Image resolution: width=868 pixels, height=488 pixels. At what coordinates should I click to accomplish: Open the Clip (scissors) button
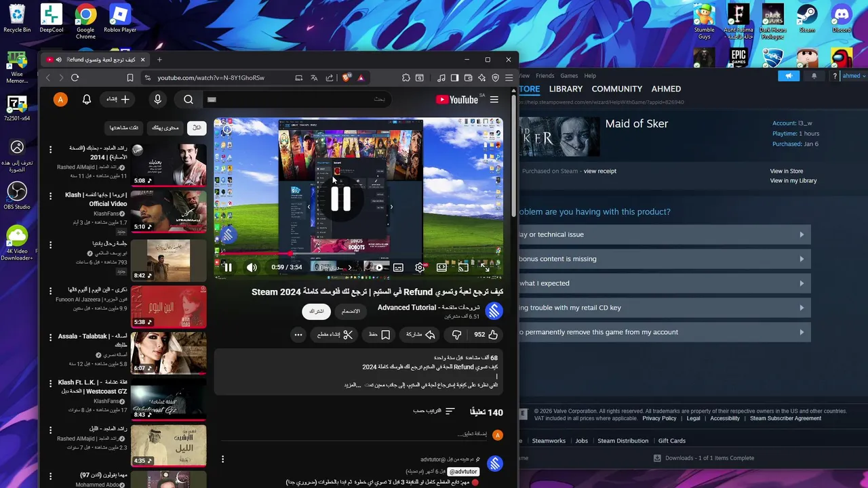tap(335, 335)
